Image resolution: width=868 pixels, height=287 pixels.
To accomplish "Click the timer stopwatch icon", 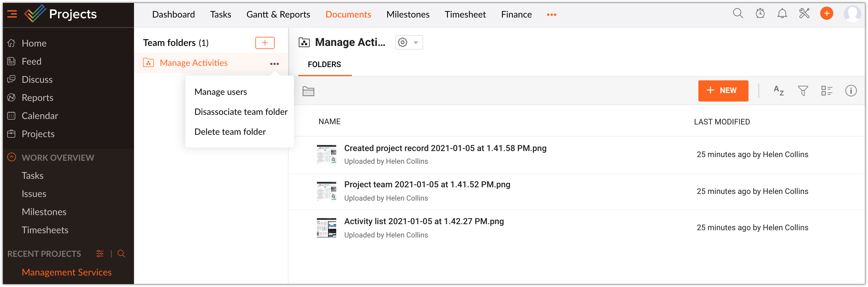I will [x=760, y=14].
